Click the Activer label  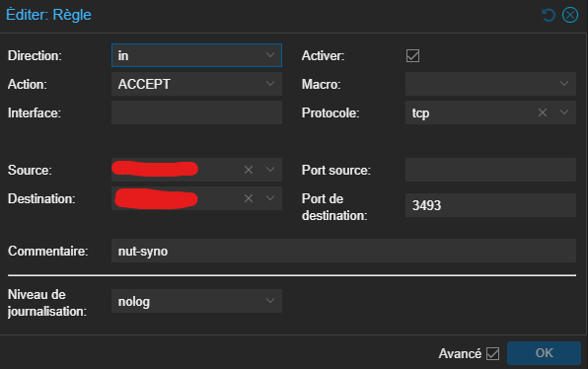pyautogui.click(x=323, y=56)
